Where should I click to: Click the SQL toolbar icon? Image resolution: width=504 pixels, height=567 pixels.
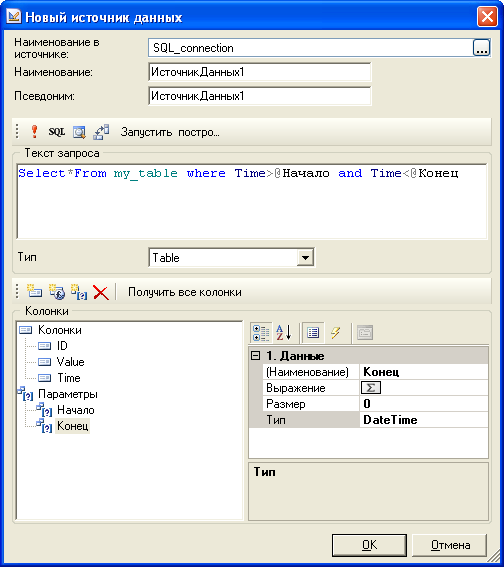click(x=57, y=132)
